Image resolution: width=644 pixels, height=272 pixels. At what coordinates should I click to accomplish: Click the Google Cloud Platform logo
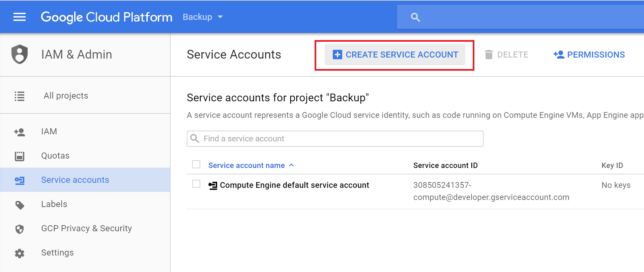[107, 17]
